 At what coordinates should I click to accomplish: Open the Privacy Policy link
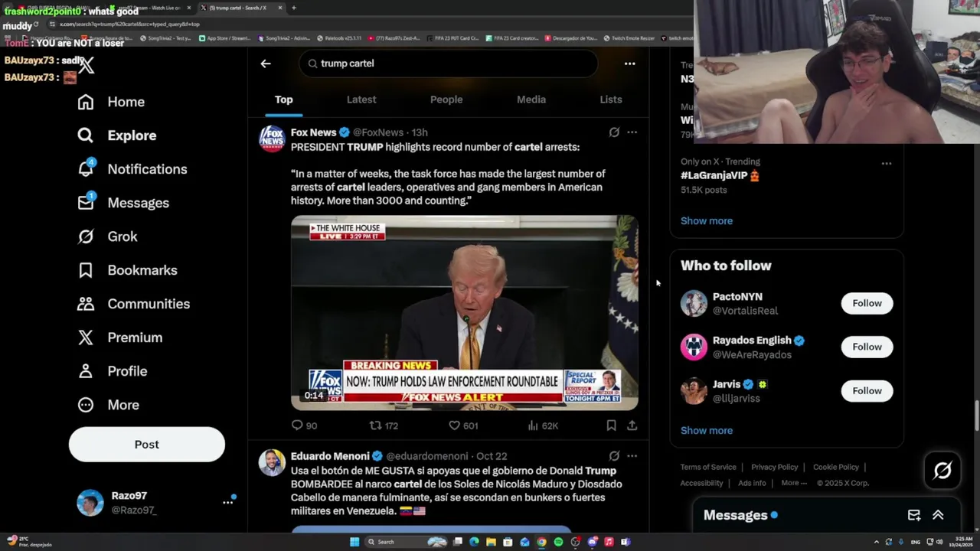(x=774, y=467)
